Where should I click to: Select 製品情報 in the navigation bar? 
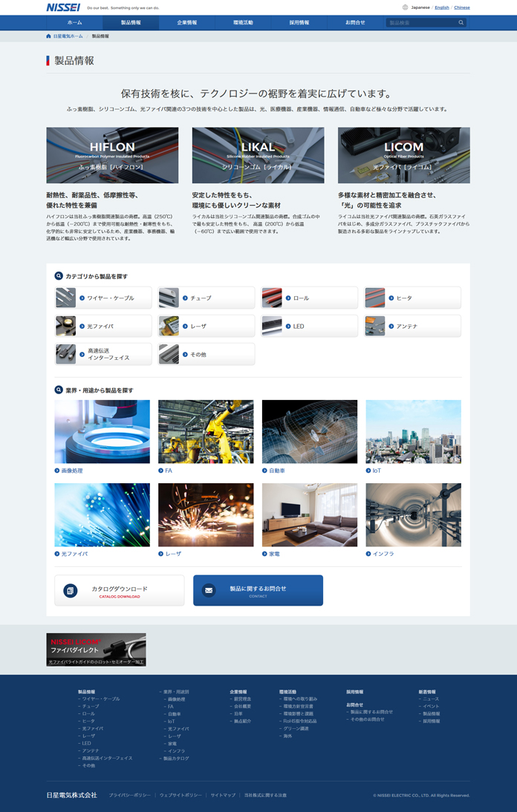(131, 23)
